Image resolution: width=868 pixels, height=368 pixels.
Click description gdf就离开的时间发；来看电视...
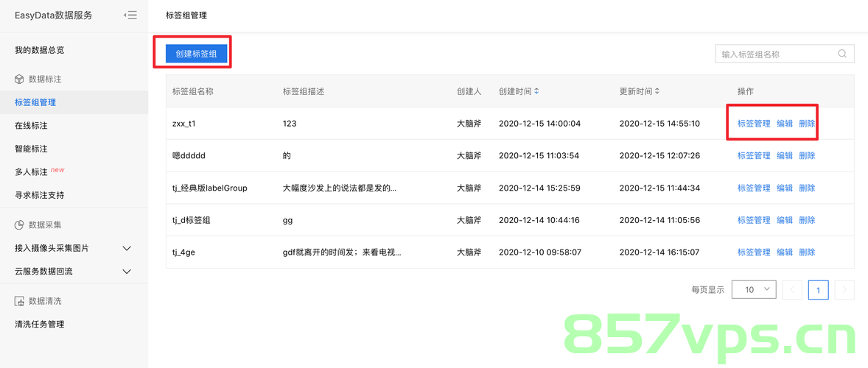point(342,252)
